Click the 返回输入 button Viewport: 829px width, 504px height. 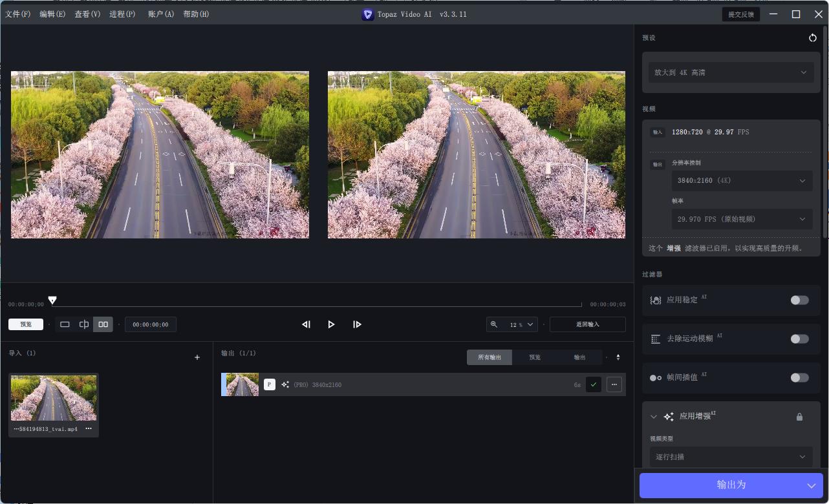click(587, 324)
